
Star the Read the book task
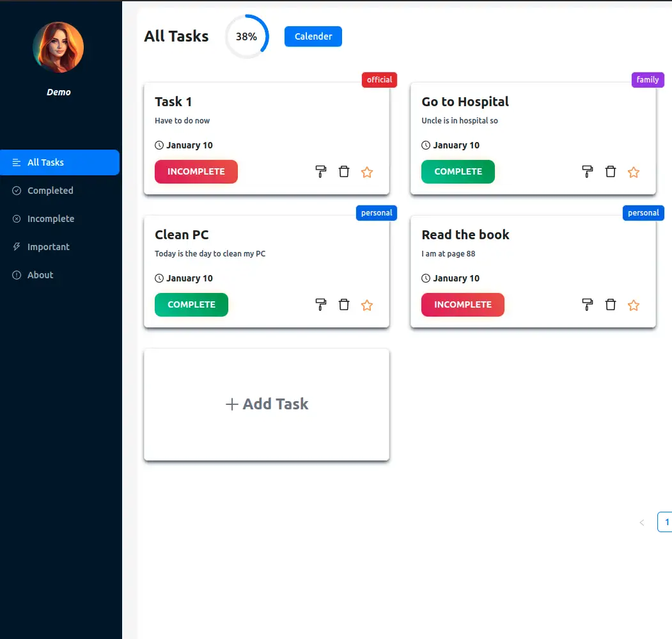pyautogui.click(x=634, y=305)
